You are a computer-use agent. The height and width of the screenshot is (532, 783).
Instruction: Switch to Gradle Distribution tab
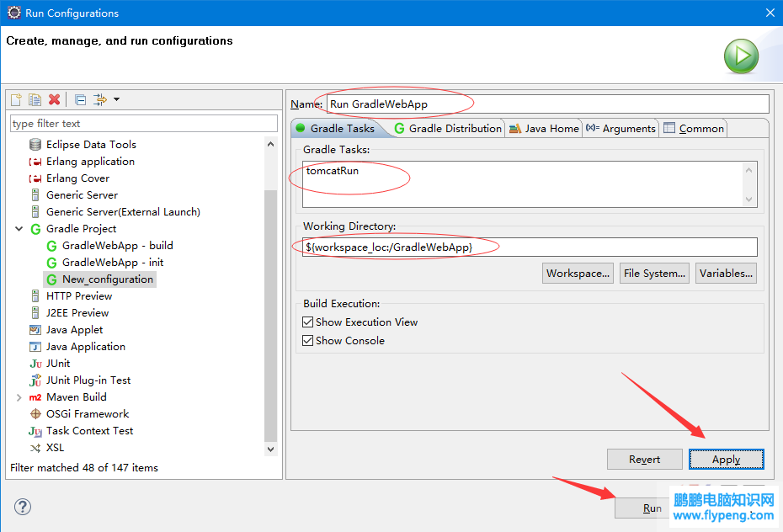(x=448, y=129)
